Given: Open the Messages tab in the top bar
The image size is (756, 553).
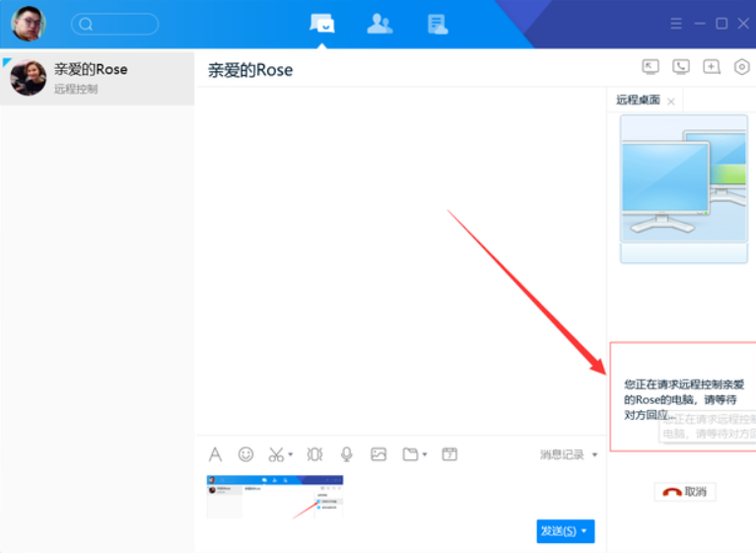Looking at the screenshot, I should pyautogui.click(x=322, y=24).
